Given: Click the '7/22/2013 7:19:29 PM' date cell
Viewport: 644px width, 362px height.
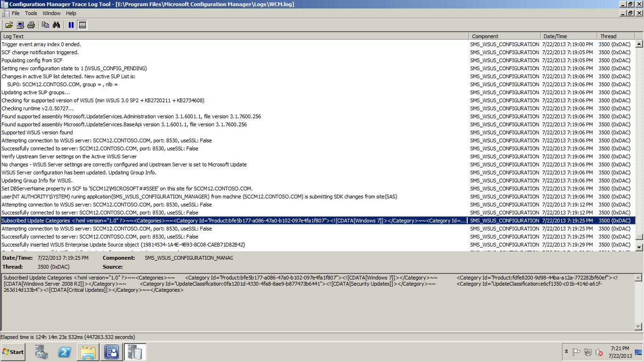Looking at the screenshot, I should (568, 245).
